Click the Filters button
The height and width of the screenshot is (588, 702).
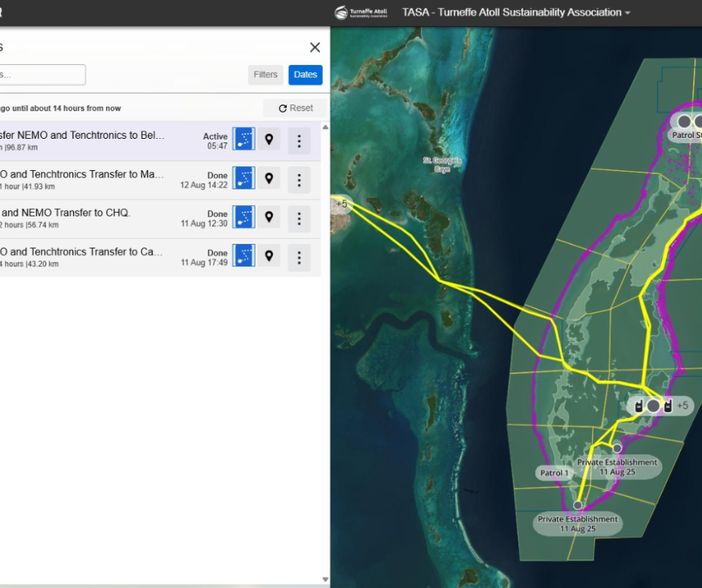[265, 75]
